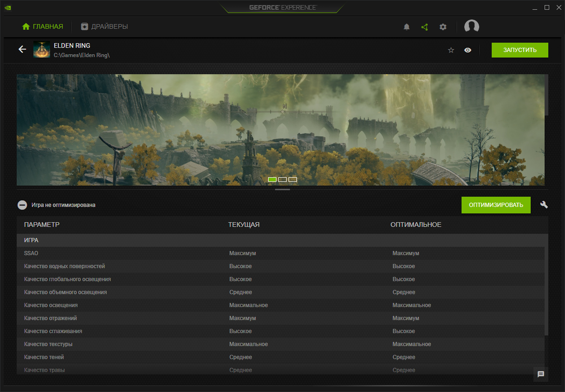
Task: Click Игра не оптимизирована status text
Action: tap(64, 205)
